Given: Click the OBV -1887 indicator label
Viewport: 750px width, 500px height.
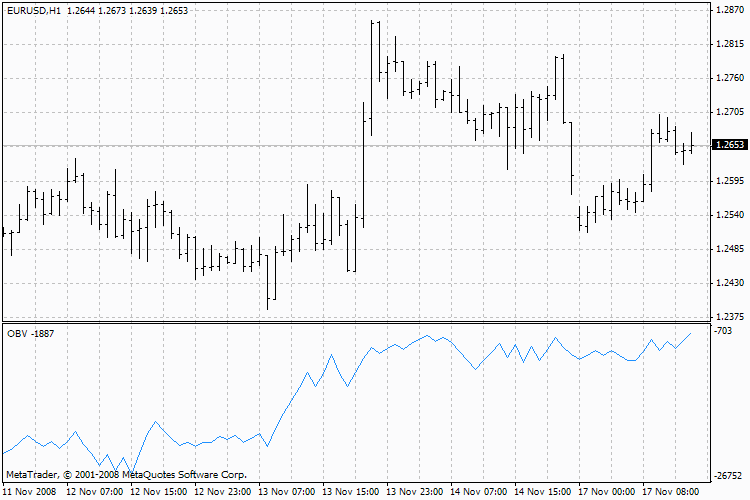Looking at the screenshot, I should point(31,333).
